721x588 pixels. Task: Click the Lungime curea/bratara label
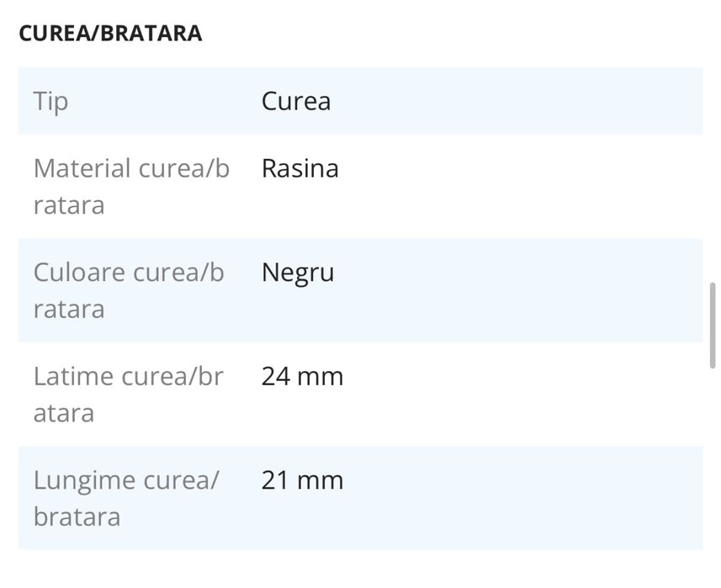126,498
